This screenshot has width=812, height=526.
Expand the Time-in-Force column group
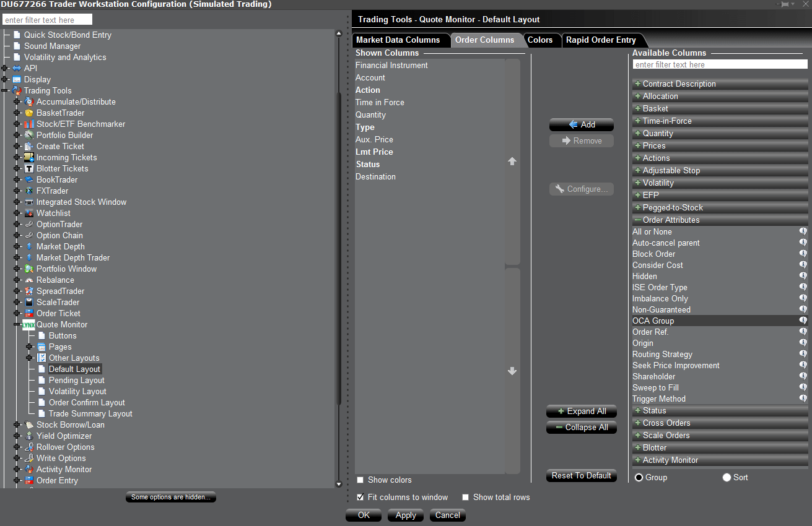[x=637, y=121]
